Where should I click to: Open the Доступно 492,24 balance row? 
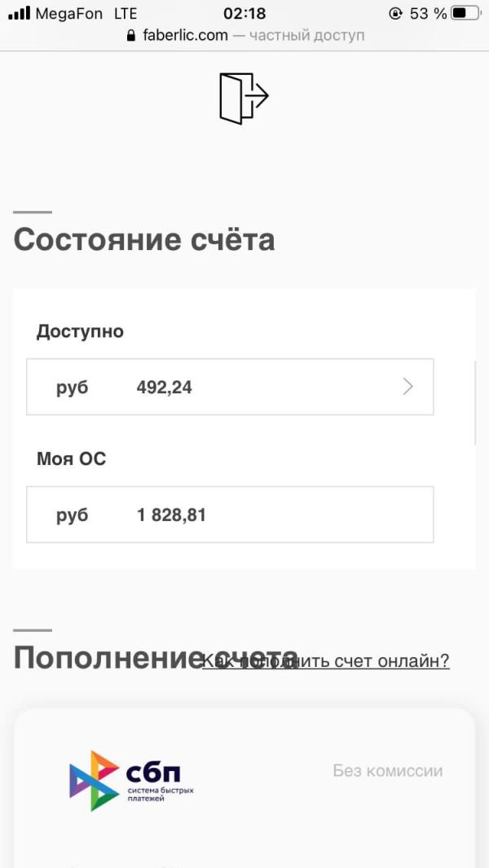230,387
